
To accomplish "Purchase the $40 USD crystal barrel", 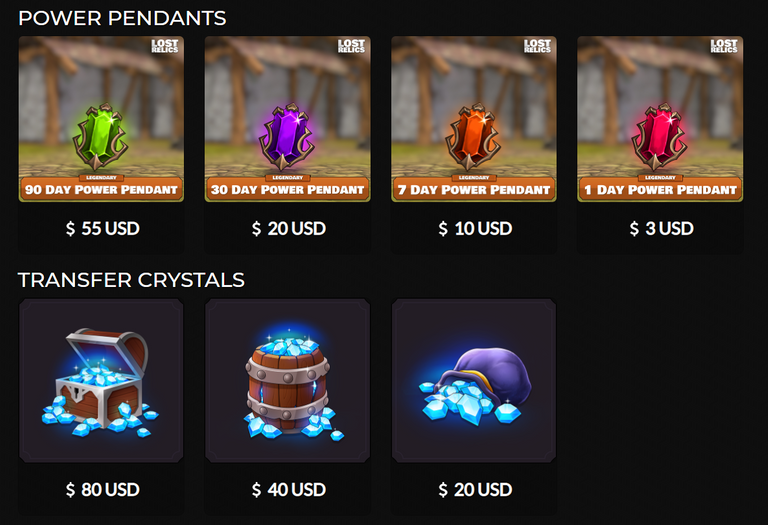I will (288, 489).
